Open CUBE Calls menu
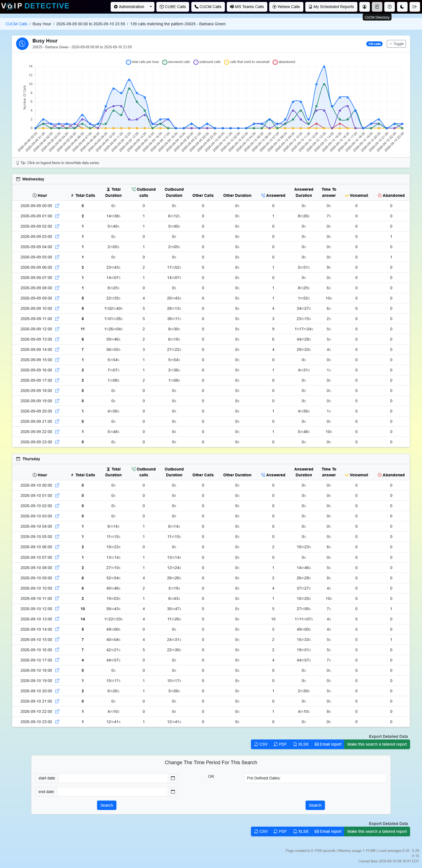This screenshot has width=422, height=868. pyautogui.click(x=173, y=7)
